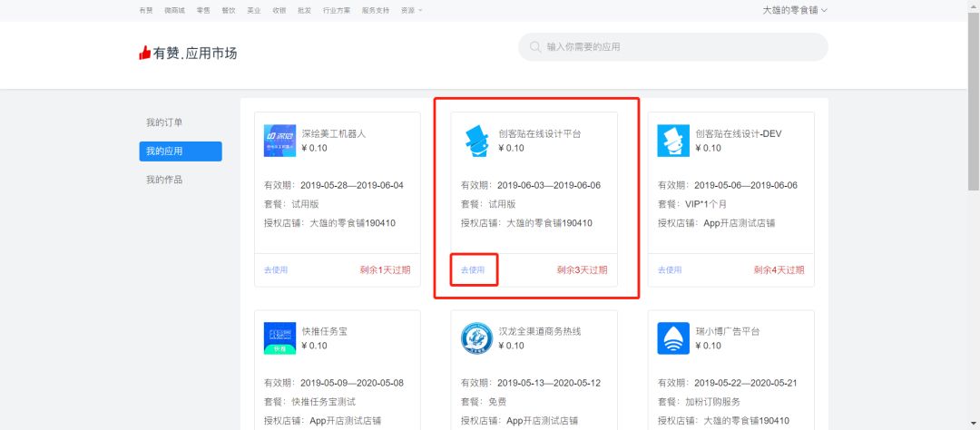980x430 pixels.
Task: Click the 深绘美工机器人 title text
Action: pos(334,133)
